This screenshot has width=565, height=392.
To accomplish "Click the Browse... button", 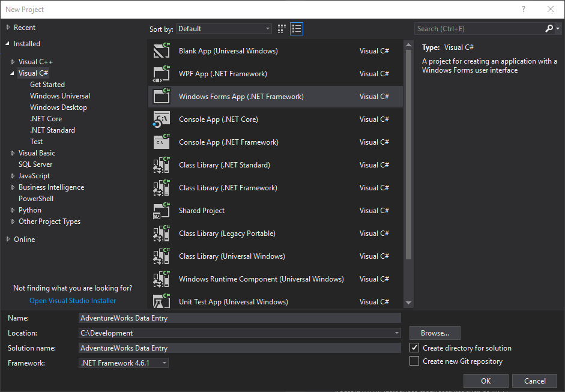I will click(435, 333).
